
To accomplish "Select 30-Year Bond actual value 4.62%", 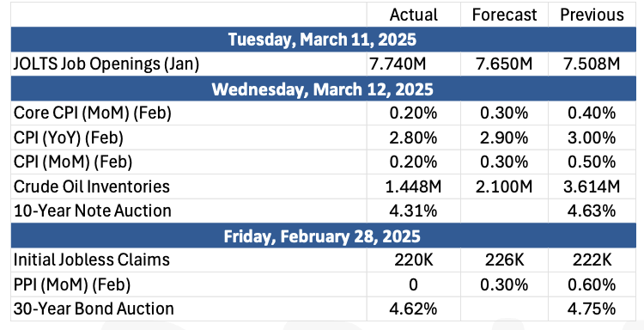I will coord(414,309).
